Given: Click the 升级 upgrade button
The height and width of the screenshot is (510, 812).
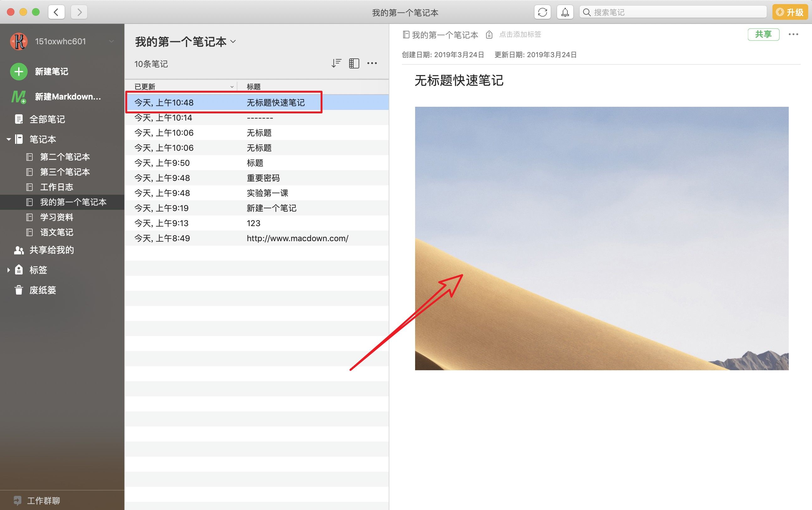Looking at the screenshot, I should coord(790,12).
